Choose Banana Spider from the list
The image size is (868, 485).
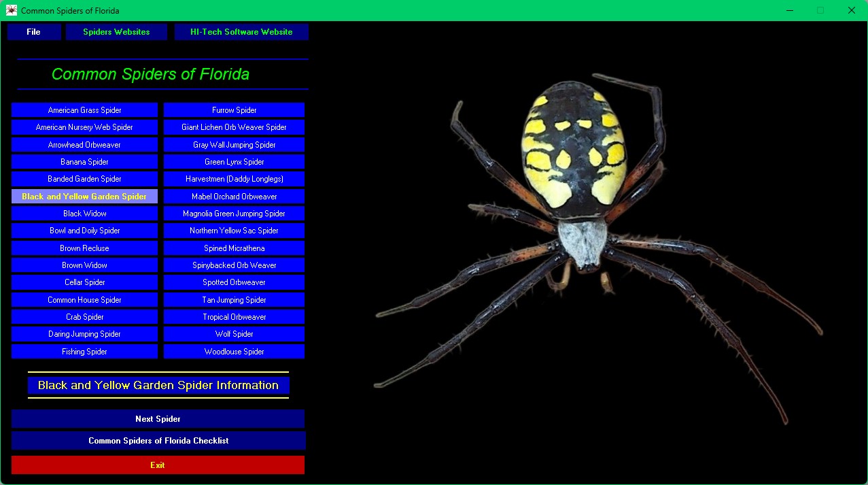[84, 162]
